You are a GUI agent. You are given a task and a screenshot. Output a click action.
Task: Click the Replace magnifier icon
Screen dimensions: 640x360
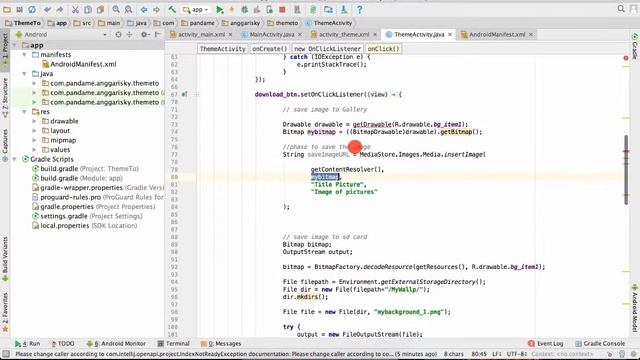128,9
